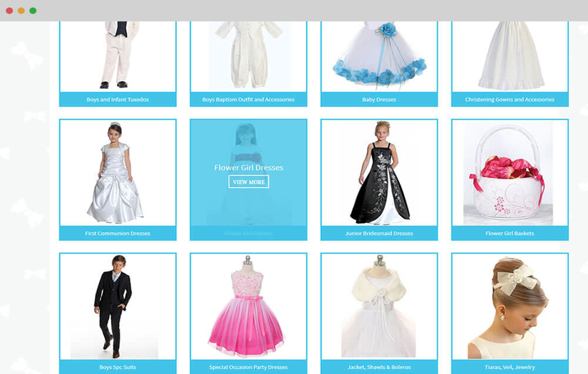Screen dimensions: 588x374
Task: Open Christening Gowns and Accessories label
Action: tap(510, 99)
